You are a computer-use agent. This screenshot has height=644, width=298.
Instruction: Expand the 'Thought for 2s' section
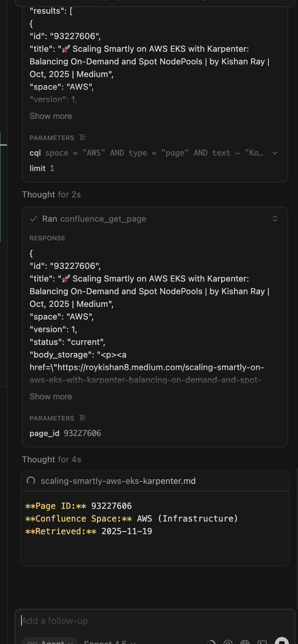51,195
